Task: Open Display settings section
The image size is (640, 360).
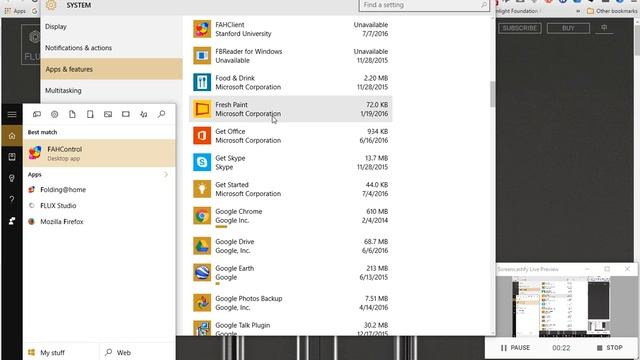Action: (x=111, y=27)
